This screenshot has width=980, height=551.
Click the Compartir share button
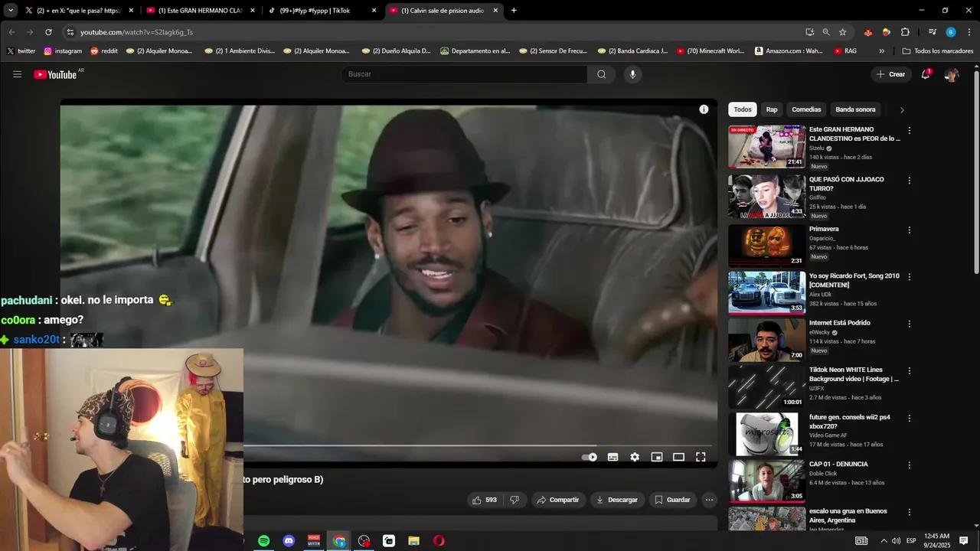coord(558,500)
